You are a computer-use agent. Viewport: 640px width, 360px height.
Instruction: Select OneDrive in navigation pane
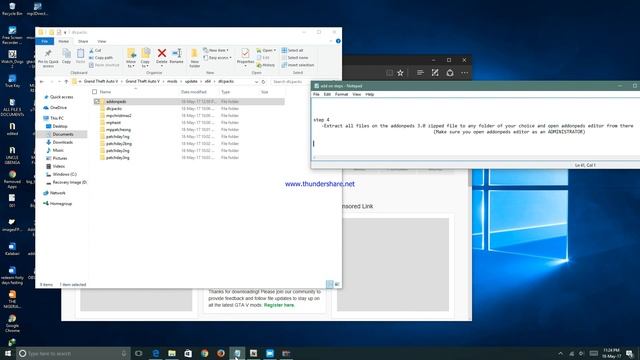(x=58, y=107)
